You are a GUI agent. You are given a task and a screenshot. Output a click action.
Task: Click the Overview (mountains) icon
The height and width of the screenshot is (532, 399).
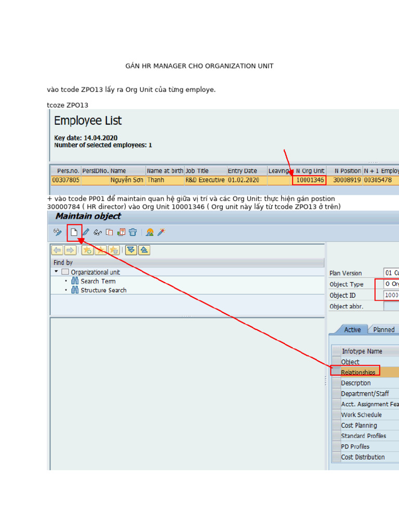[x=150, y=232]
